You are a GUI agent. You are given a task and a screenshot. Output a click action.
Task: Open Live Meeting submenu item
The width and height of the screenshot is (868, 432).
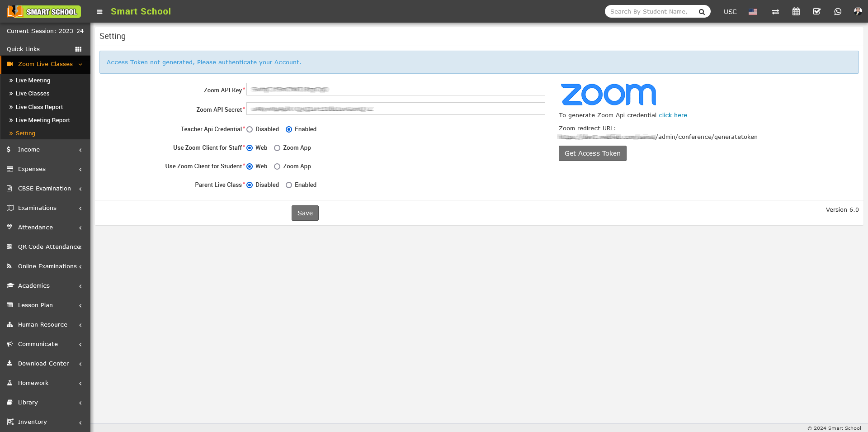point(33,81)
